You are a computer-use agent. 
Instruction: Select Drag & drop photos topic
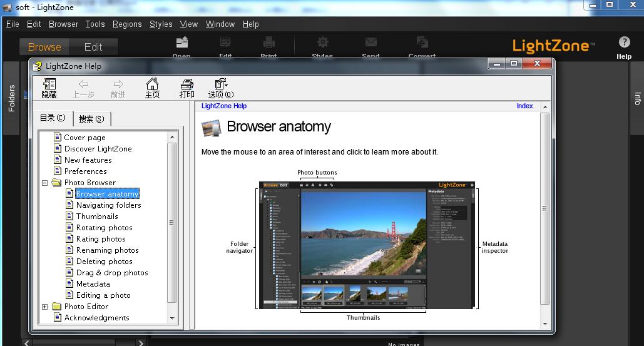coord(111,273)
